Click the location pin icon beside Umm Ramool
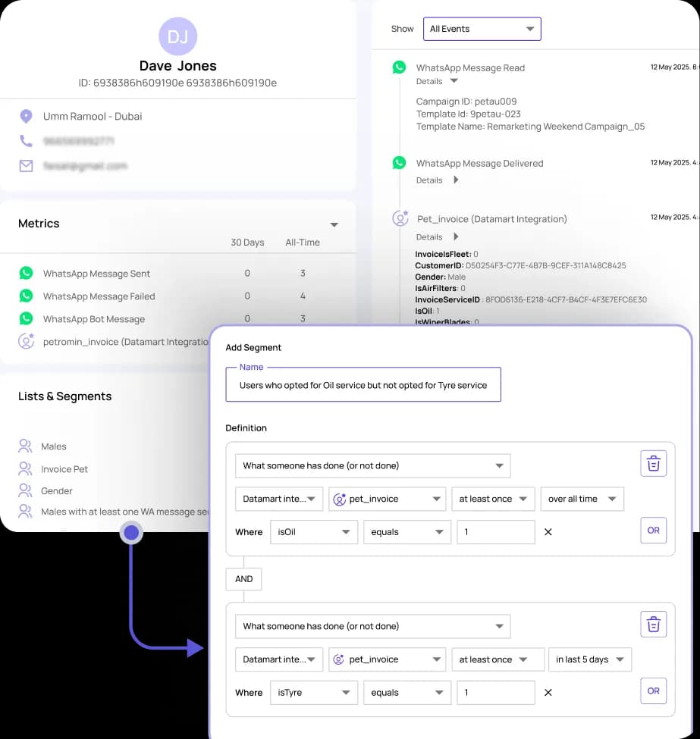 (x=26, y=117)
